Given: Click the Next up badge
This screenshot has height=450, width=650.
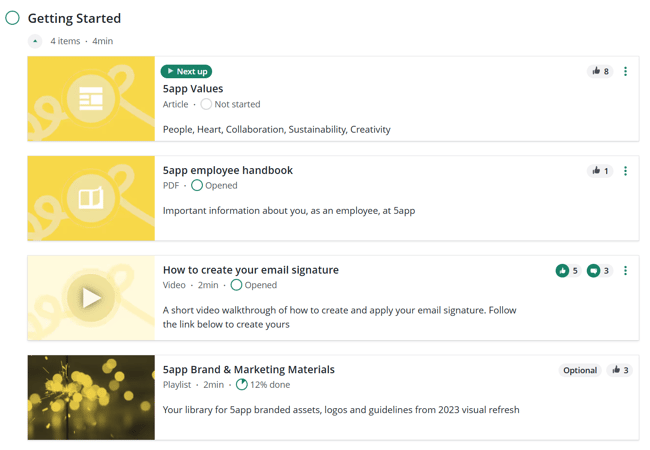Looking at the screenshot, I should tap(187, 71).
